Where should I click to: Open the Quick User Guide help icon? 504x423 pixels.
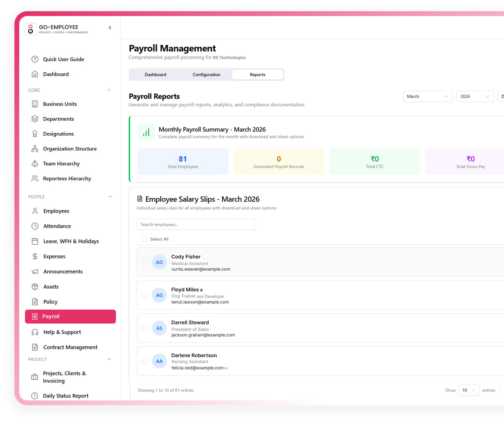click(x=35, y=59)
